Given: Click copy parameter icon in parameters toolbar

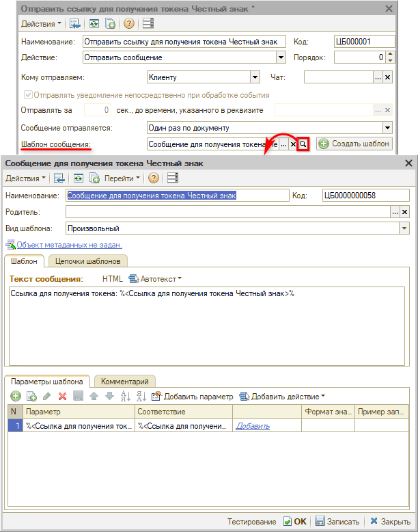Looking at the screenshot, I should 31,396.
